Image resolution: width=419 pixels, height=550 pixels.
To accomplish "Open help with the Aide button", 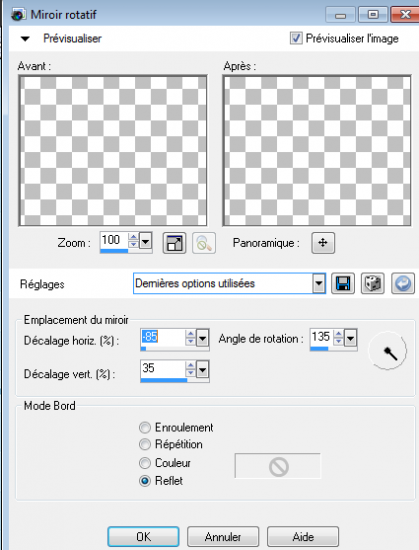I will pos(303,537).
